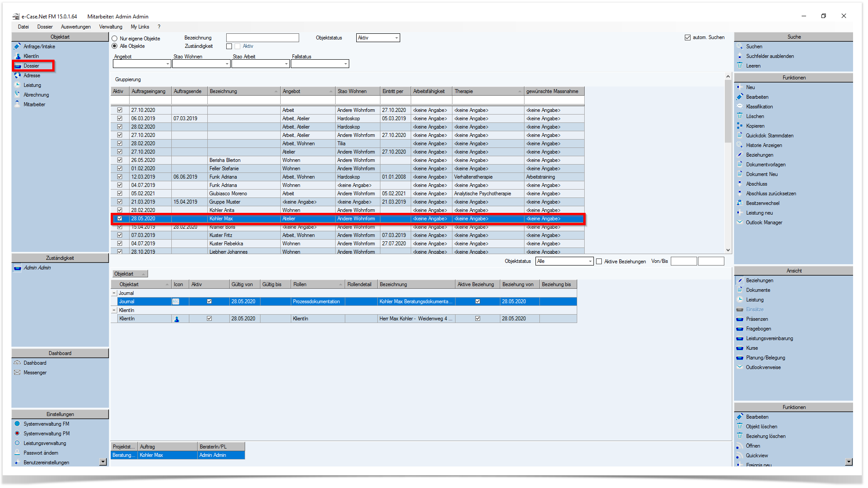Click Neu in Funktionen
Viewport: 868px width, 488px height.
[750, 87]
